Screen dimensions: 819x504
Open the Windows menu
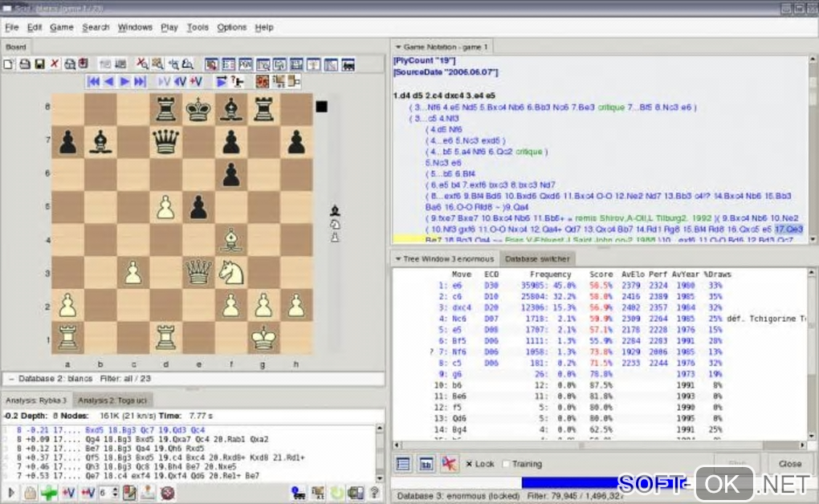pyautogui.click(x=135, y=27)
